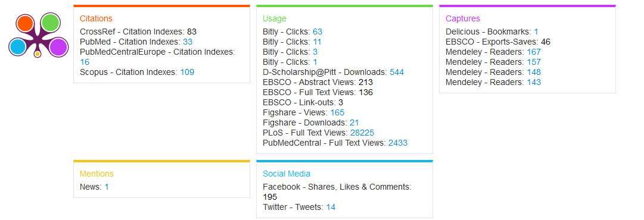This screenshot has height=220, width=644.
Task: Open Figshare downloads count 21
Action: (354, 122)
